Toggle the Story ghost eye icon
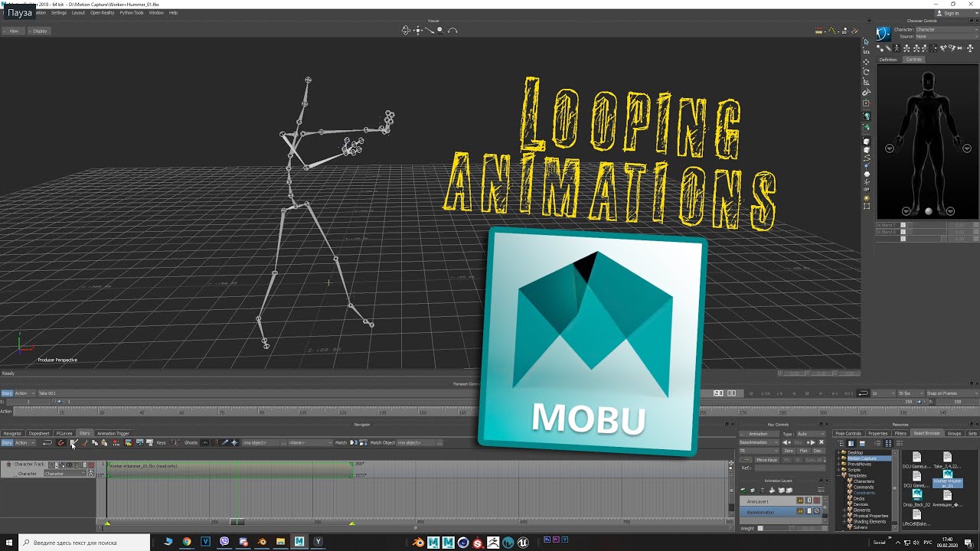Screen dimensions: 980x551 click(x=205, y=442)
